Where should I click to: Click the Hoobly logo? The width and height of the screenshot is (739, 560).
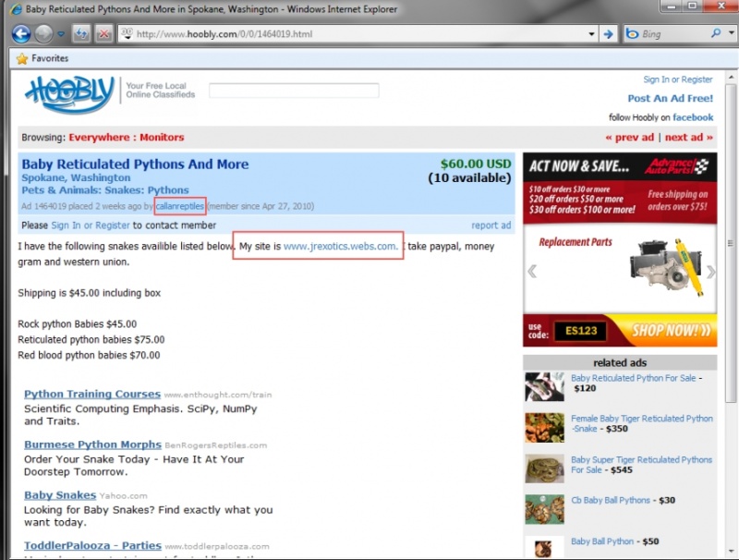pyautogui.click(x=70, y=93)
